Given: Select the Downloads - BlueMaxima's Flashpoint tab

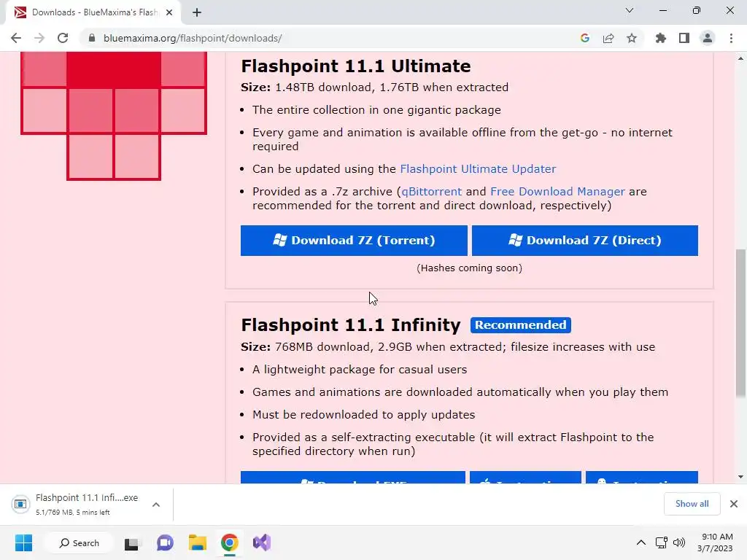Looking at the screenshot, I should 93,12.
